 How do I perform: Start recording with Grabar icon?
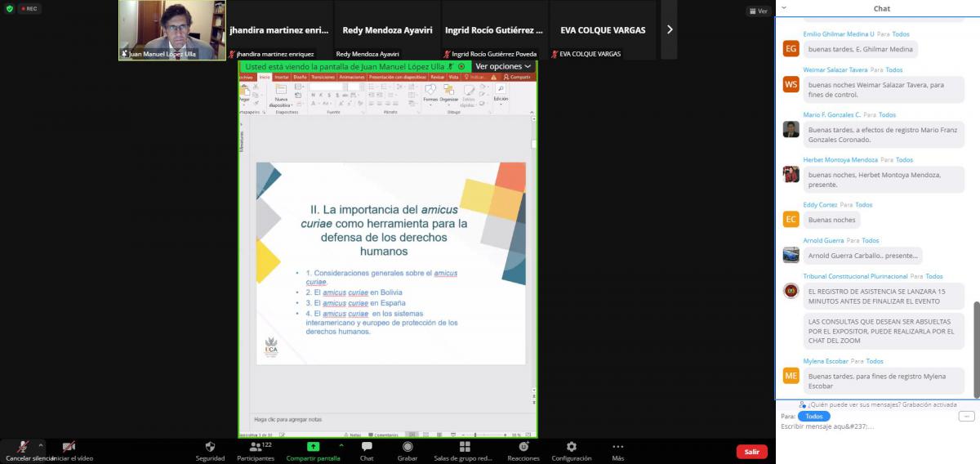point(408,447)
